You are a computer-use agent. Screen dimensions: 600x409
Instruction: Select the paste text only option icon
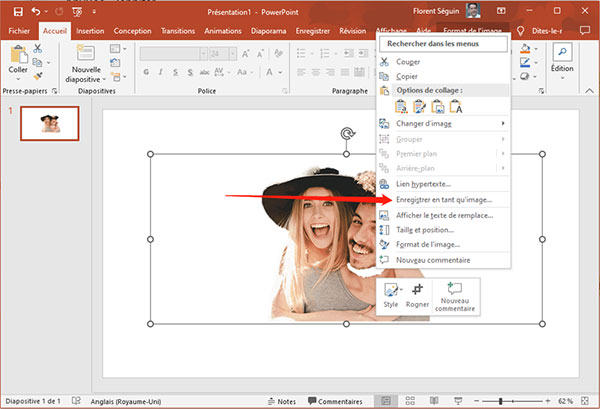pyautogui.click(x=456, y=106)
